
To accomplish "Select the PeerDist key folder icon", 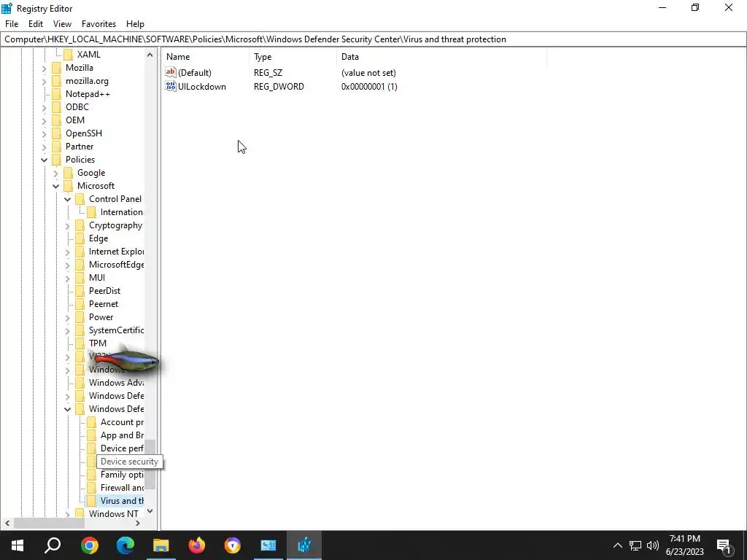I will tap(80, 290).
